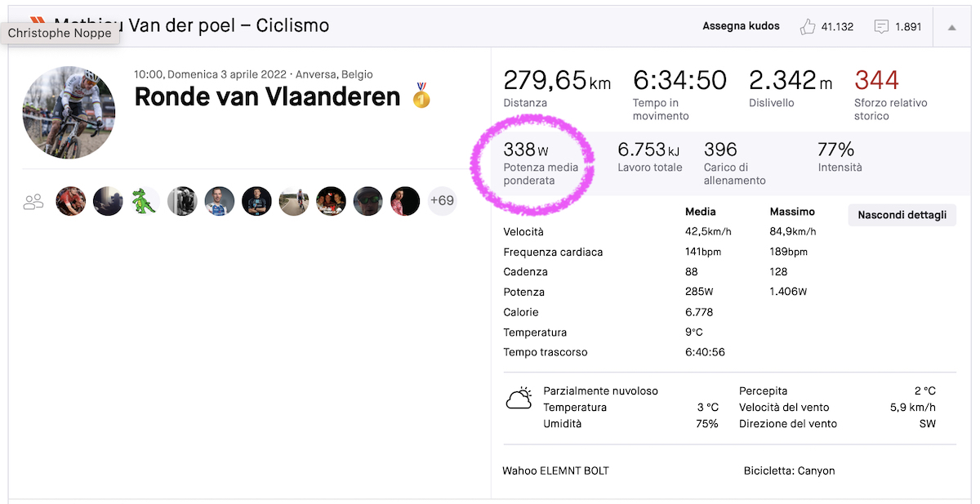The width and height of the screenshot is (980, 504).
Task: Click the Strava logo in the header
Action: [x=38, y=20]
